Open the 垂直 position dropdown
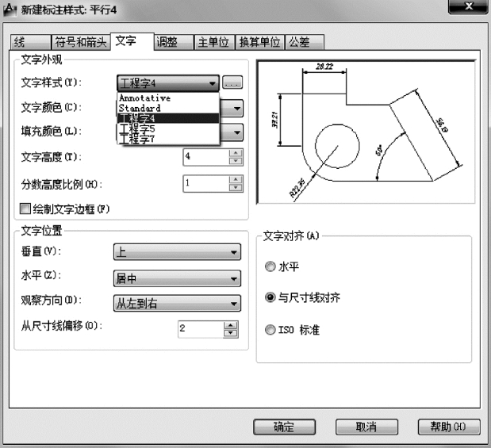The width and height of the screenshot is (491, 448). [x=178, y=253]
